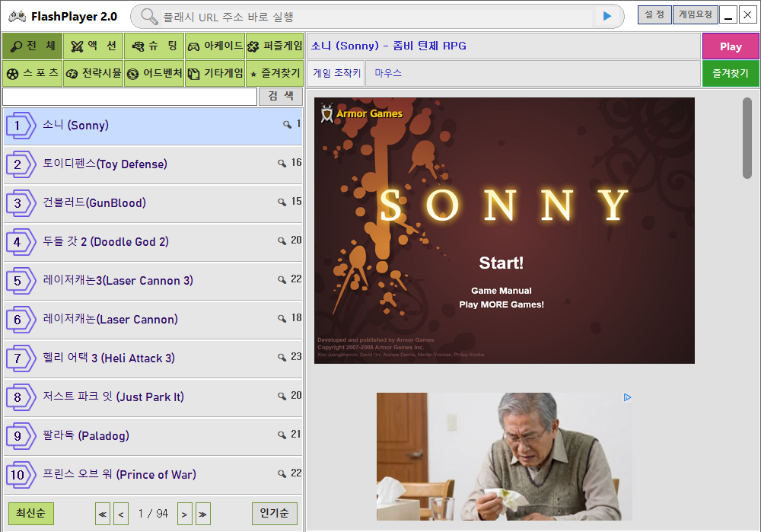Screen dimensions: 761x532
Task: Click the number 3 badge for GunBlood
Action: point(21,203)
